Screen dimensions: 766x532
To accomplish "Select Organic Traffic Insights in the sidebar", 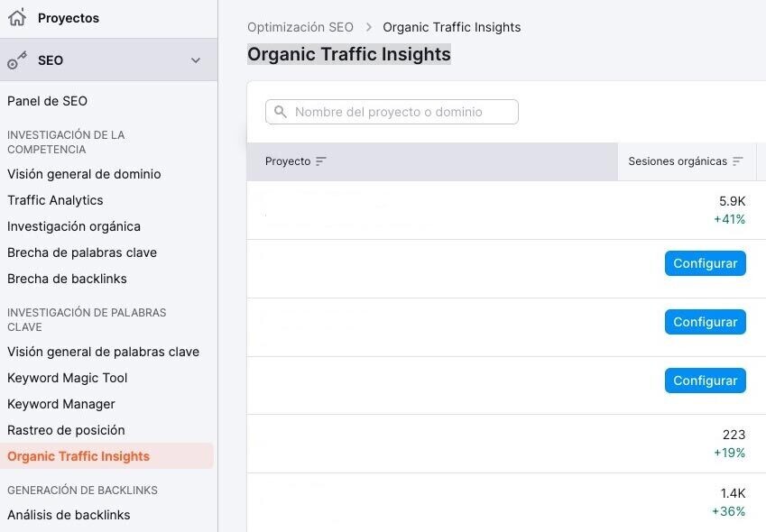I will click(78, 455).
